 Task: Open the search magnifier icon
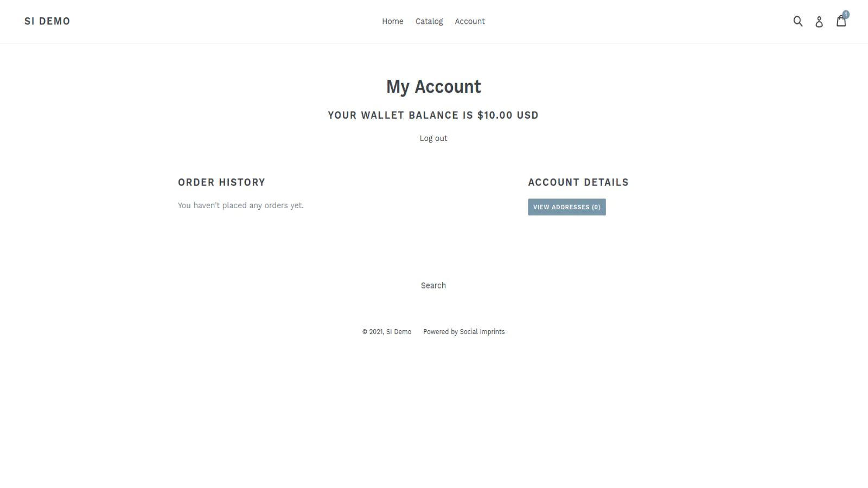tap(797, 21)
